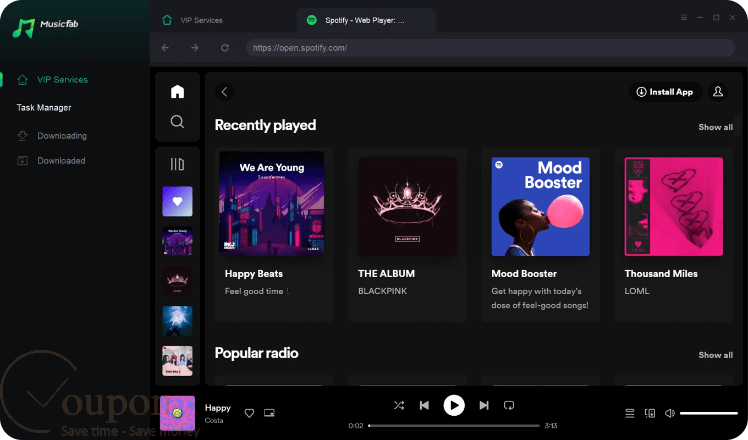The width and height of the screenshot is (748, 440).
Task: Open Musicfab hamburger menu icon
Action: coord(684,17)
